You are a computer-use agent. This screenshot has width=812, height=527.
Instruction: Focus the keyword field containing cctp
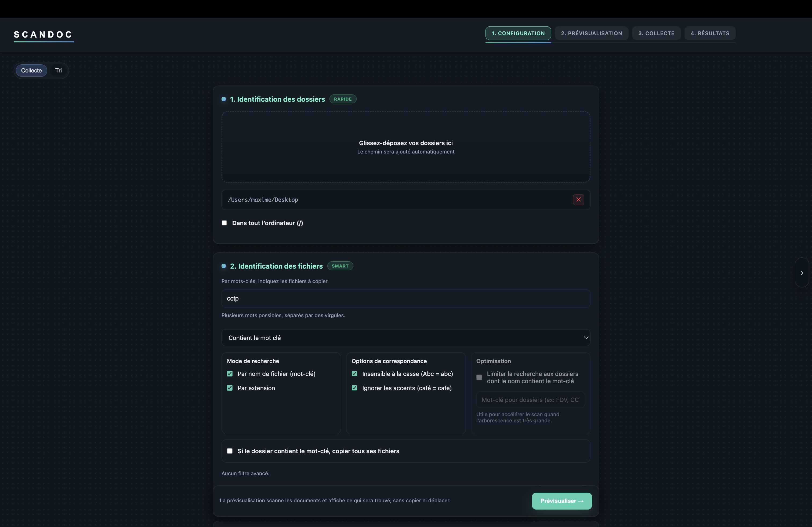(x=405, y=299)
